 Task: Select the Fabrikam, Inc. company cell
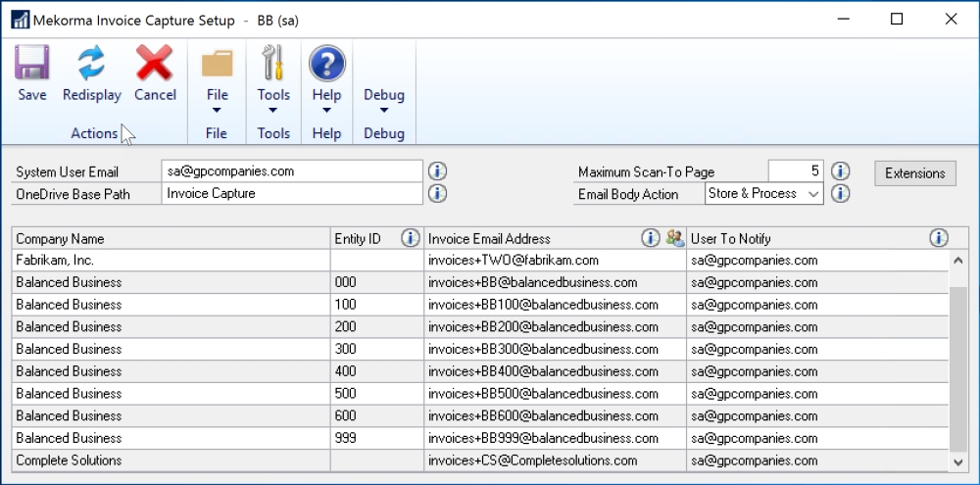tap(171, 260)
